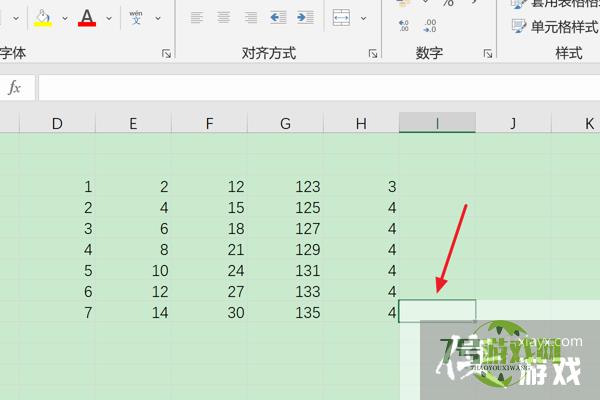This screenshot has height=400, width=600.
Task: Open the number format dialog launcher
Action: [x=488, y=54]
